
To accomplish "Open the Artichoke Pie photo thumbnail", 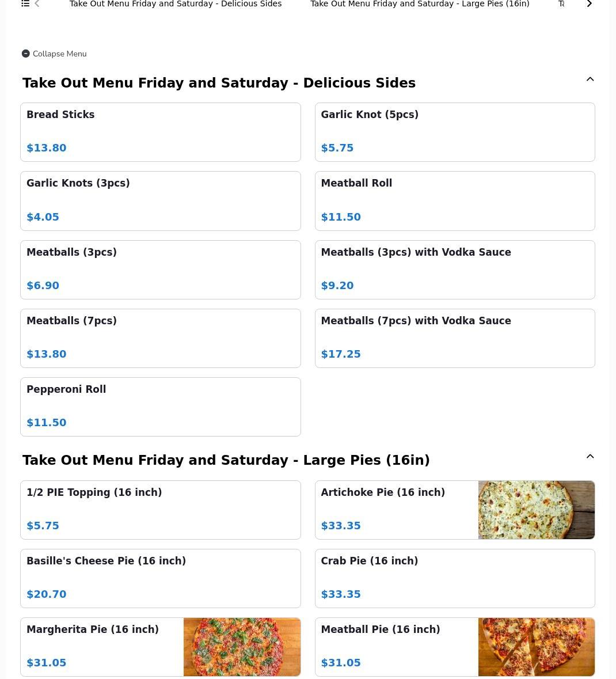I will pyautogui.click(x=537, y=510).
